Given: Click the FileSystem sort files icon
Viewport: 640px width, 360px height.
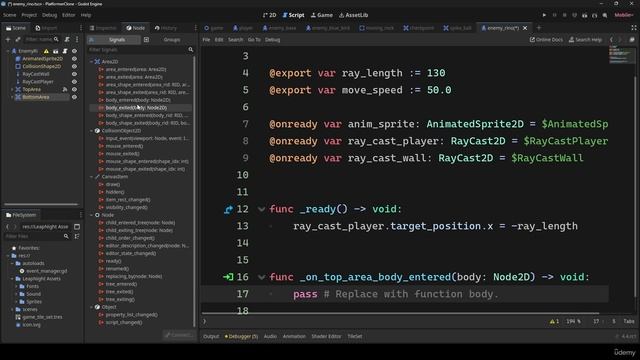Looking at the screenshot, I should pos(77,236).
